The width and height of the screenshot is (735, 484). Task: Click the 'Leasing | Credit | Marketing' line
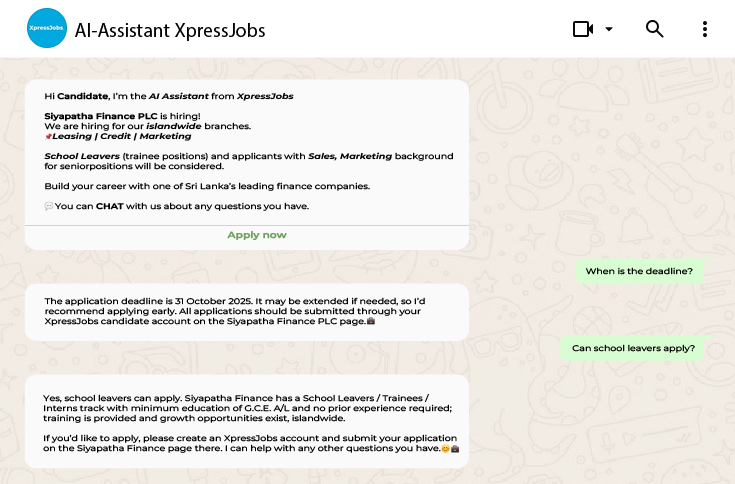pyautogui.click(x=121, y=136)
